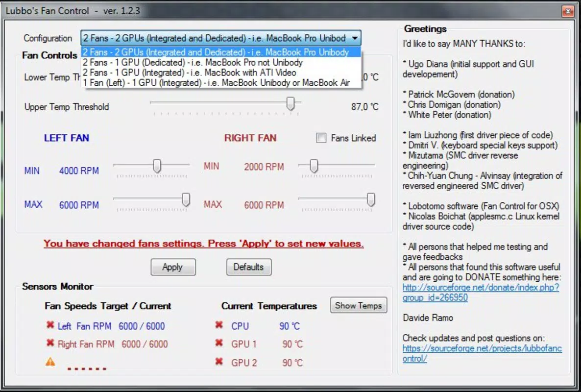Click the Left Fan MAX RPM slider handle
The width and height of the screenshot is (581, 392).
(x=186, y=200)
